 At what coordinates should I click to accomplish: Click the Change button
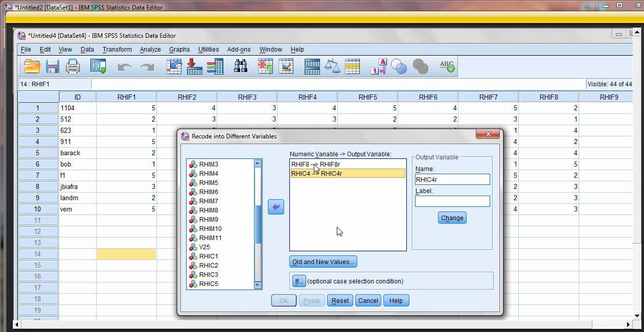click(x=452, y=218)
